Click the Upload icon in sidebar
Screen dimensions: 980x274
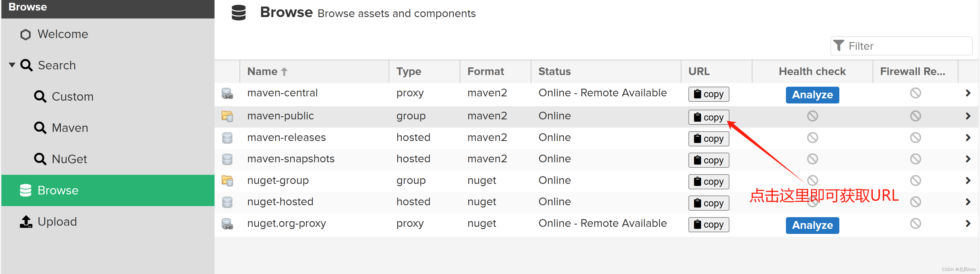tap(26, 221)
